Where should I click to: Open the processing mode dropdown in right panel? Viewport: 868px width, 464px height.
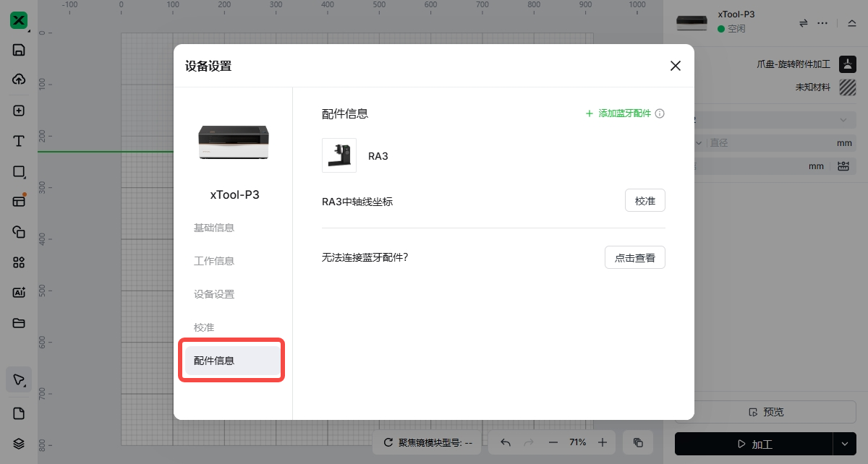point(843,120)
